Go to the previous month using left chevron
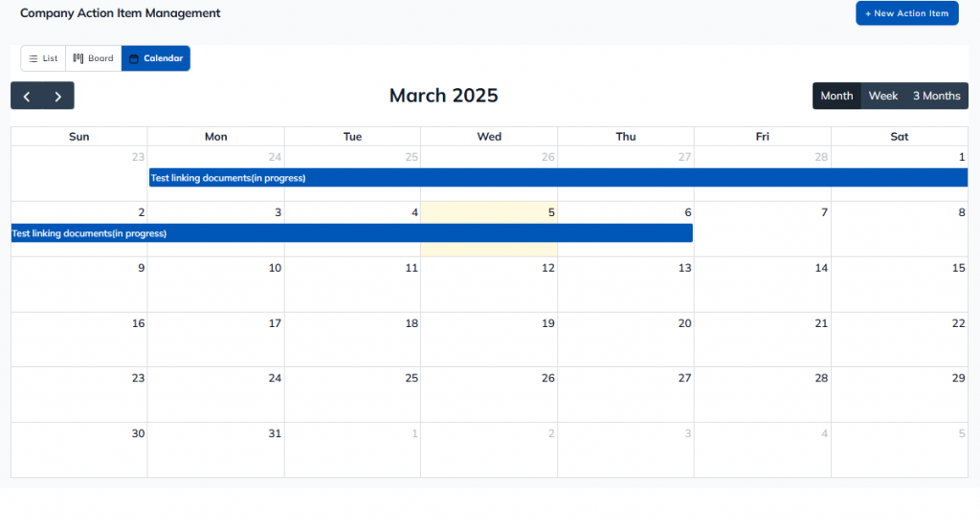This screenshot has height=527, width=980. (27, 96)
